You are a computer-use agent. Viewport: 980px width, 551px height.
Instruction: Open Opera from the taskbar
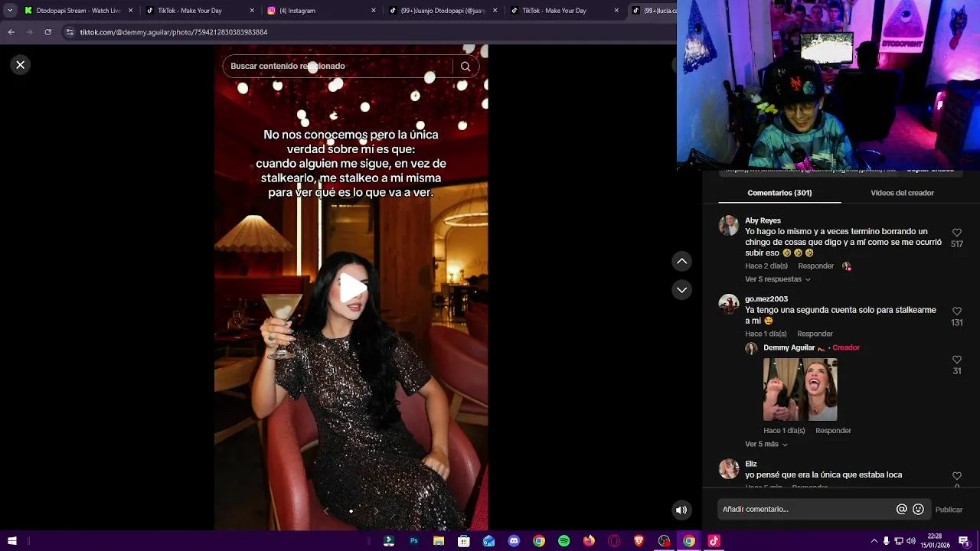614,541
